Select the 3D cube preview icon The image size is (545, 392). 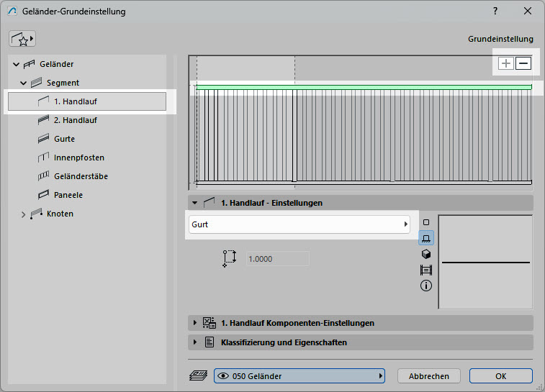[x=425, y=254]
